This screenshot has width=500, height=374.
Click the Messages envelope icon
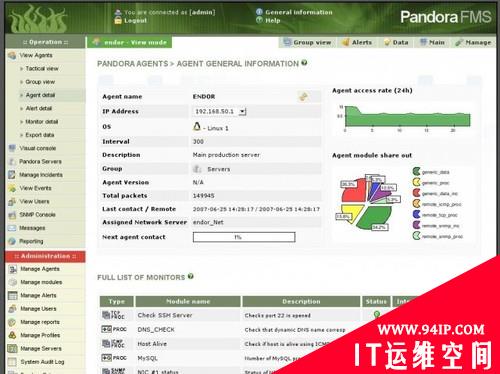click(x=12, y=228)
